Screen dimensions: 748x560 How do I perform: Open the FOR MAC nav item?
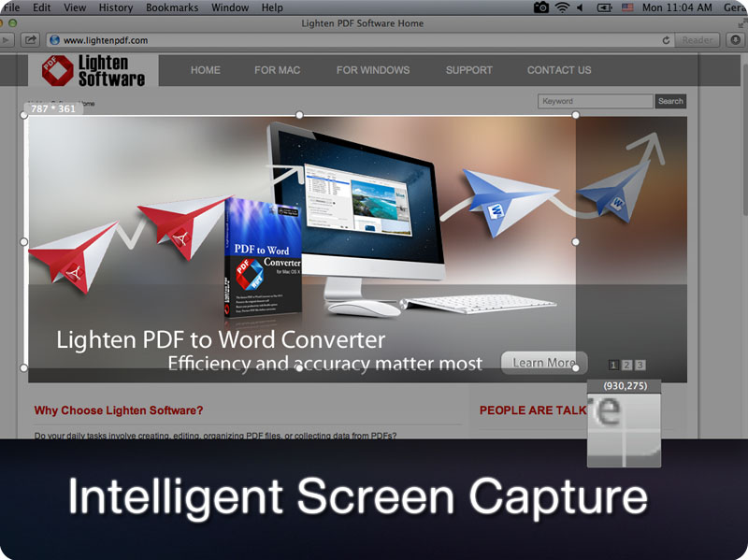[277, 70]
